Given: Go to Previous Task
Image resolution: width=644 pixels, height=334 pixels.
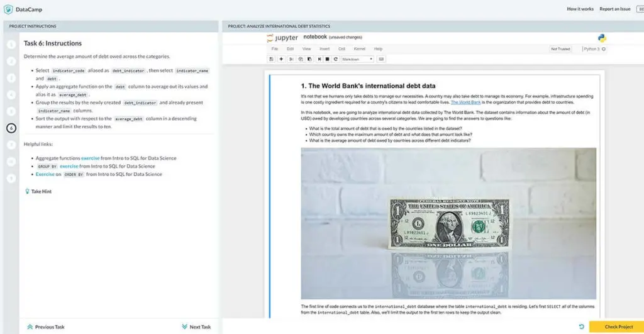Looking at the screenshot, I should point(45,327).
